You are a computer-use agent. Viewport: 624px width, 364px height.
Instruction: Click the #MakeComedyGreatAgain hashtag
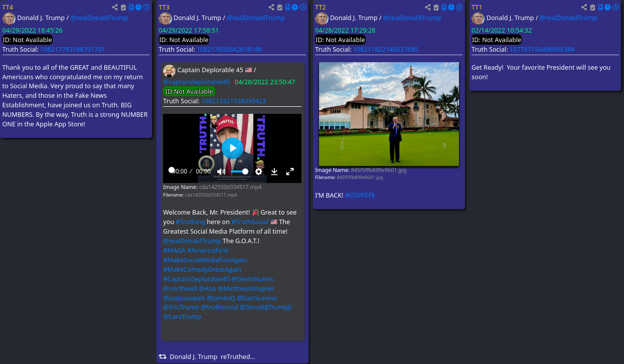[x=202, y=270]
